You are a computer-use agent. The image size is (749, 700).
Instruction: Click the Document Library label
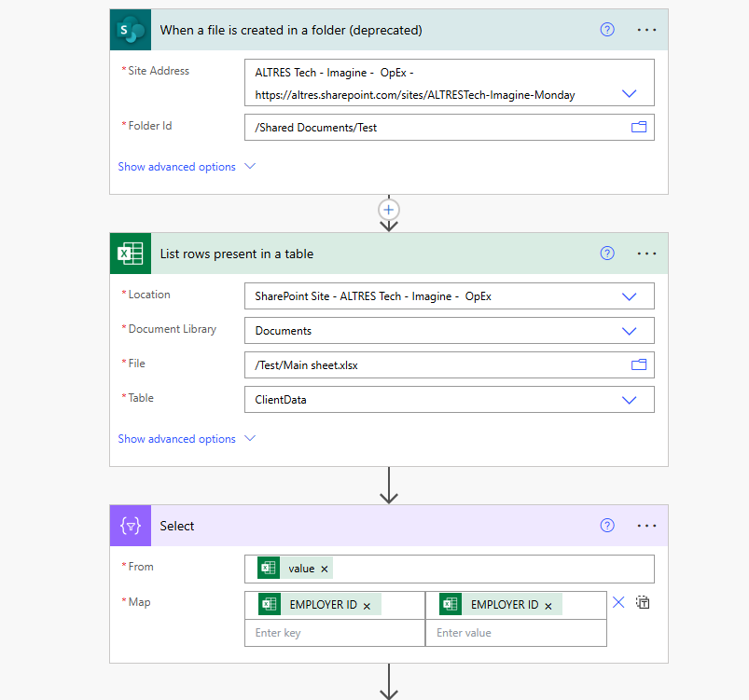pos(173,329)
